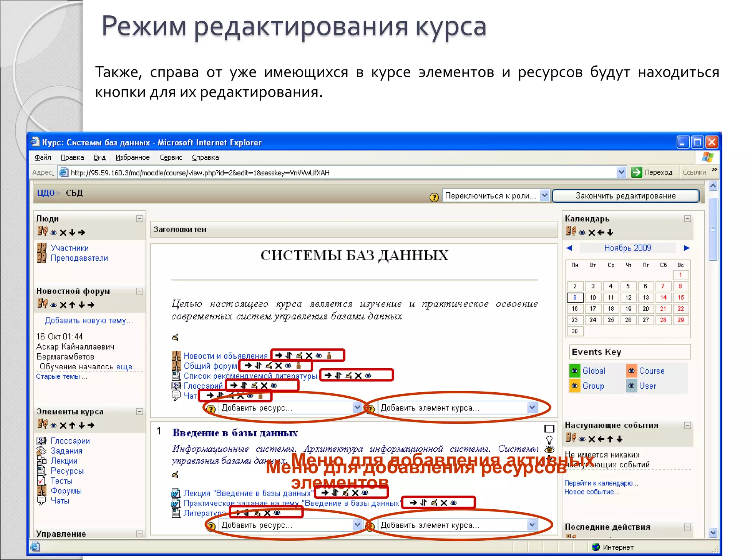The height and width of the screenshot is (560, 747).
Task: Open the address bar history dropdown
Action: (622, 172)
